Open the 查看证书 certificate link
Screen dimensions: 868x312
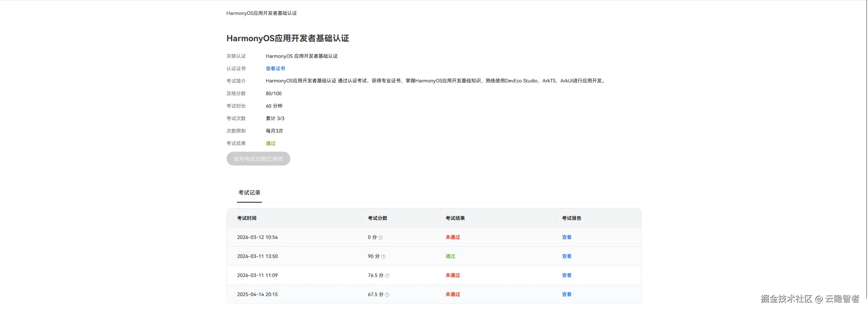275,69
